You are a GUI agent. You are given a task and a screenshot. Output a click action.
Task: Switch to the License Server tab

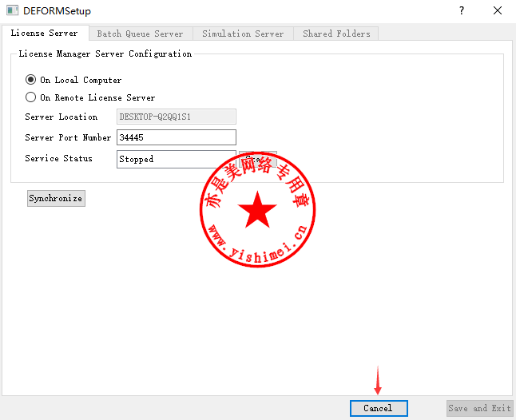pos(45,33)
